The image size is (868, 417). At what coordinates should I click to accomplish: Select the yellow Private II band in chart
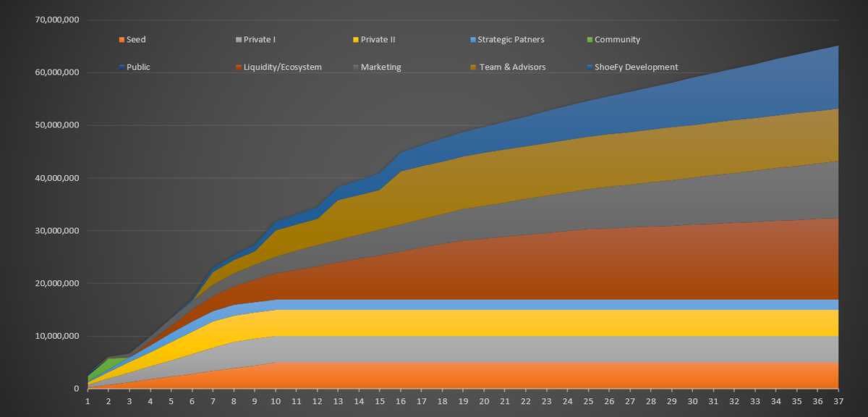(x=506, y=322)
